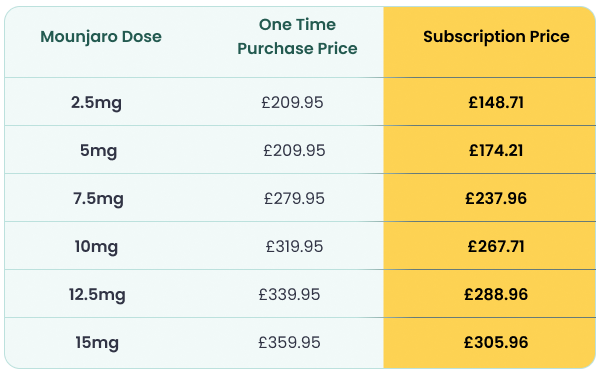Click the £305.96 subscription price
This screenshot has height=375, width=600.
tap(496, 342)
